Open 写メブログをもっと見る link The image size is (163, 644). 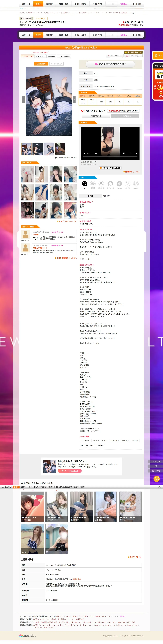click(67, 222)
